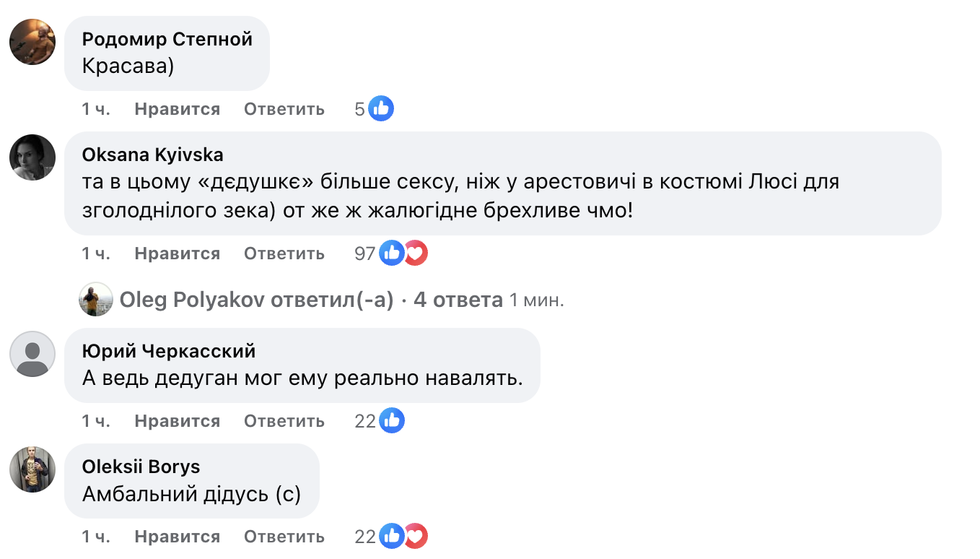The height and width of the screenshot is (559, 980).
Task: Click Юрий Черкасский's default avatar
Action: (x=32, y=354)
